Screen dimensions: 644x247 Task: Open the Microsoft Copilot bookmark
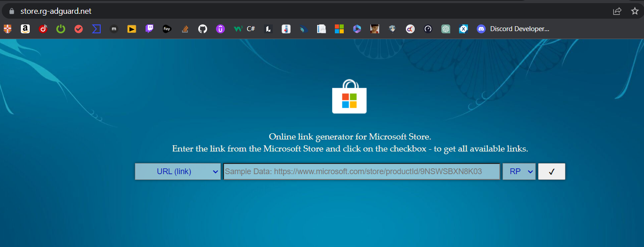coord(357,29)
